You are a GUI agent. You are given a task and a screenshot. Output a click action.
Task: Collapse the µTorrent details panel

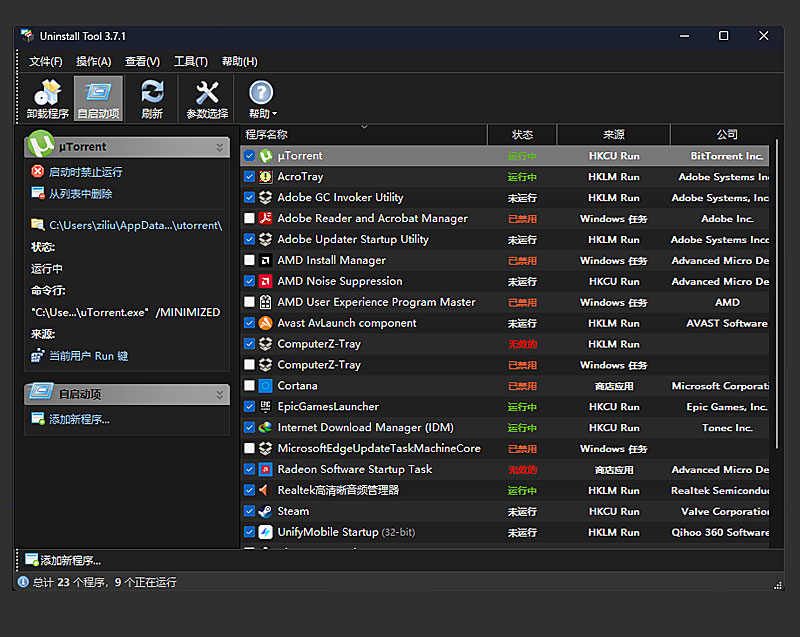point(220,147)
